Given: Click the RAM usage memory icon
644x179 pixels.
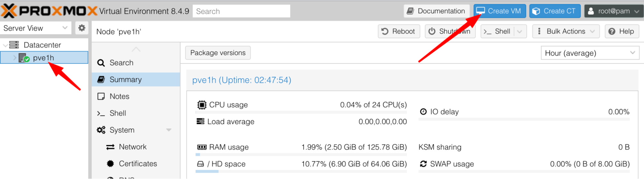Looking at the screenshot, I should (x=202, y=147).
